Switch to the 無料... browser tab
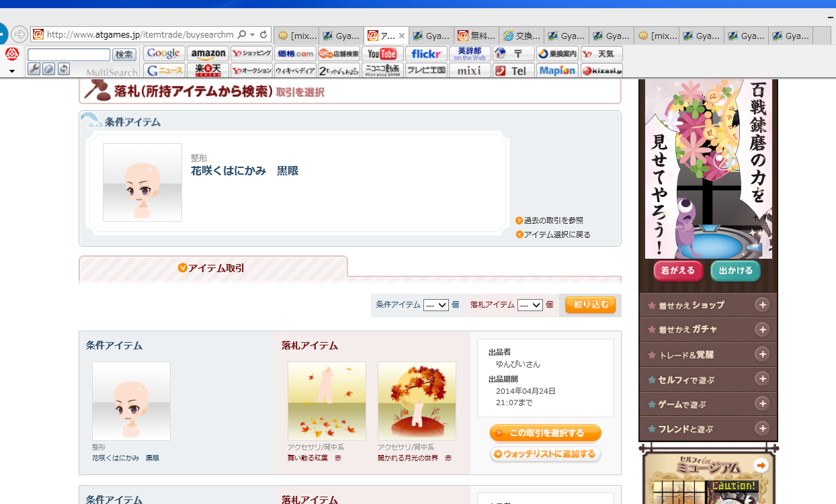 476,36
